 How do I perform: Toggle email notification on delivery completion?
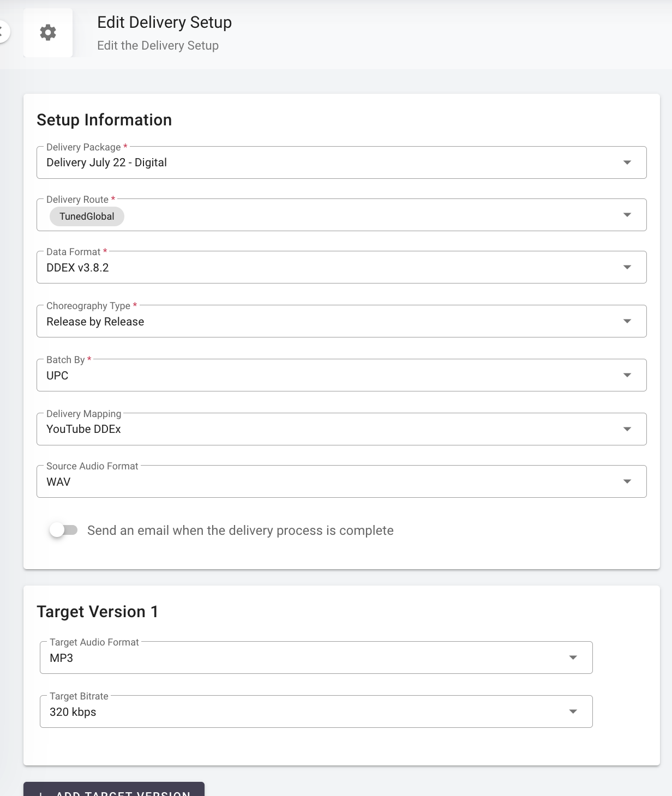pos(63,530)
